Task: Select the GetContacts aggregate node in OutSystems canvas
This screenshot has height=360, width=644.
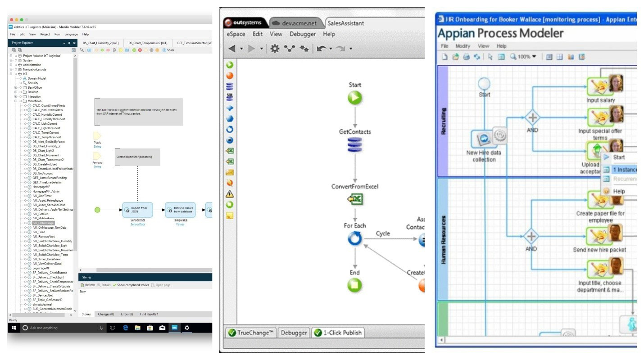Action: [x=355, y=145]
